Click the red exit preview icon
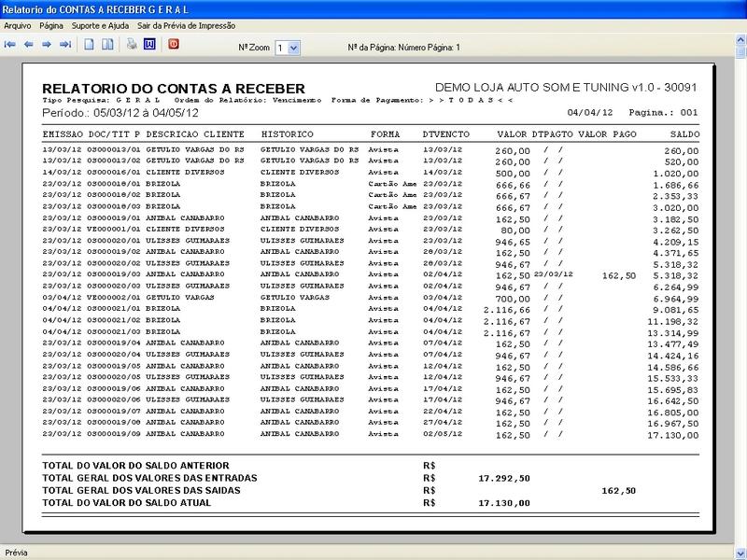 173,44
